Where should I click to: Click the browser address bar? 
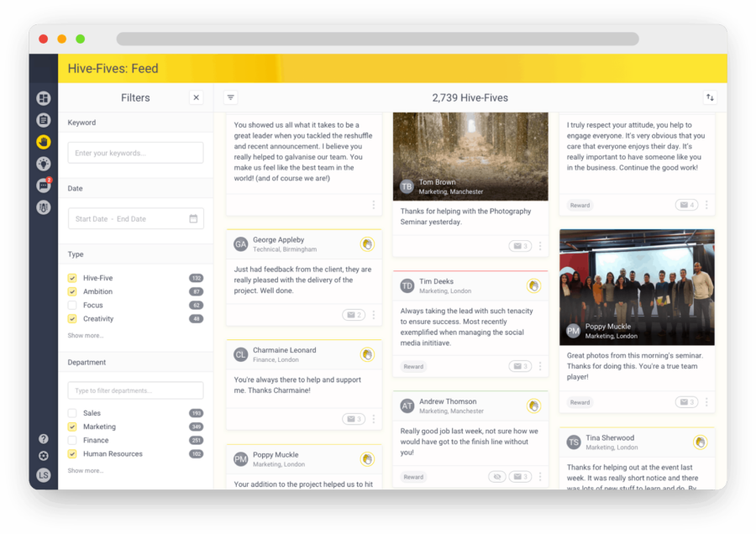point(377,39)
